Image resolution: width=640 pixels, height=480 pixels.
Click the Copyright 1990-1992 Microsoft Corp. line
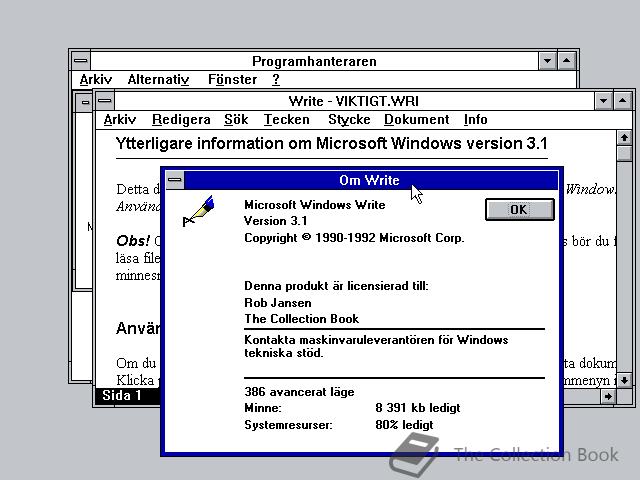[x=354, y=238]
